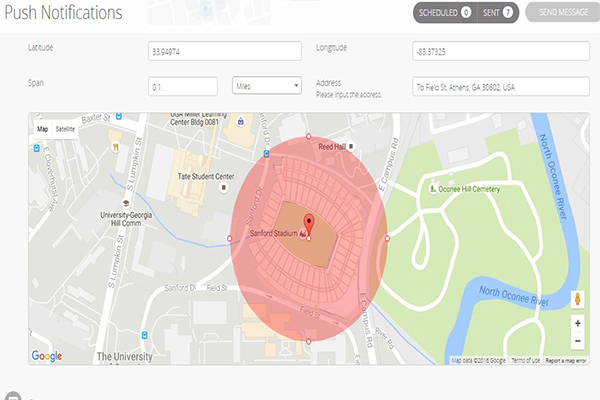Click the Latitude input field
Image resolution: width=600 pixels, height=400 pixels.
225,51
